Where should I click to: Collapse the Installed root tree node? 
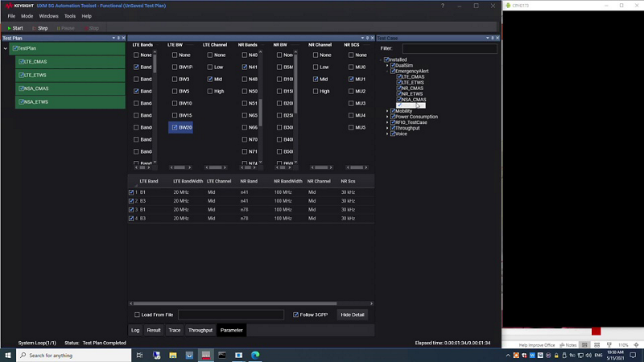click(381, 60)
